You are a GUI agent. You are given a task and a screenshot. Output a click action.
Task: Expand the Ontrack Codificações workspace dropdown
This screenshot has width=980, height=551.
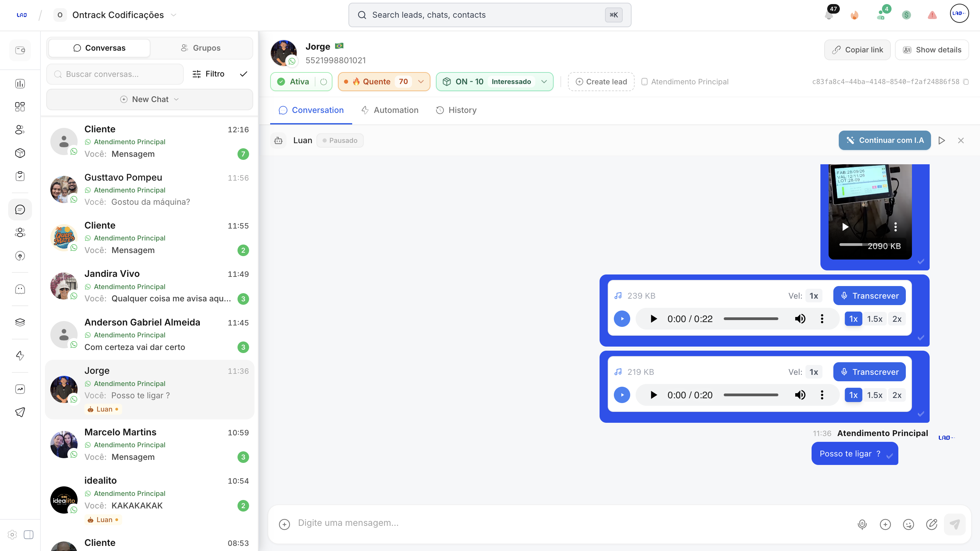(x=174, y=15)
